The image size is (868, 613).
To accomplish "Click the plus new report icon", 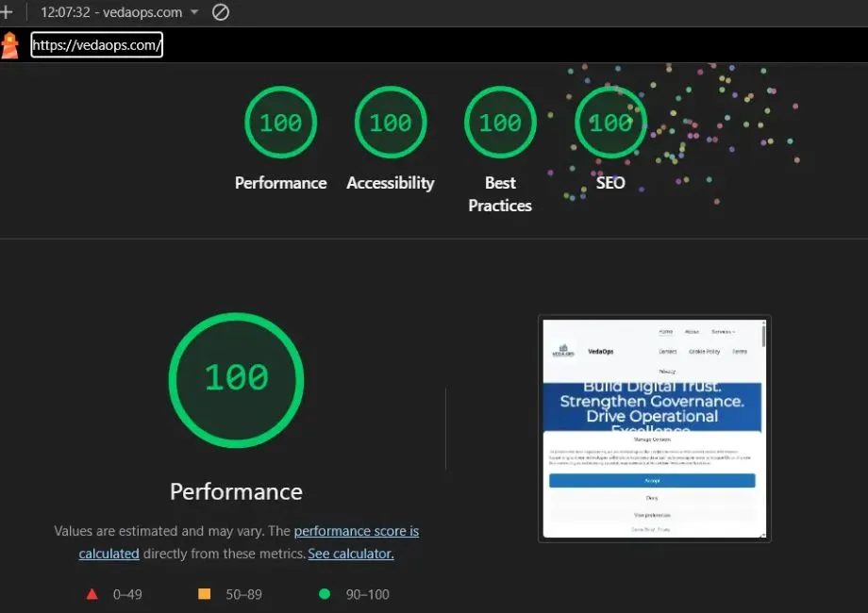I will 6,12.
